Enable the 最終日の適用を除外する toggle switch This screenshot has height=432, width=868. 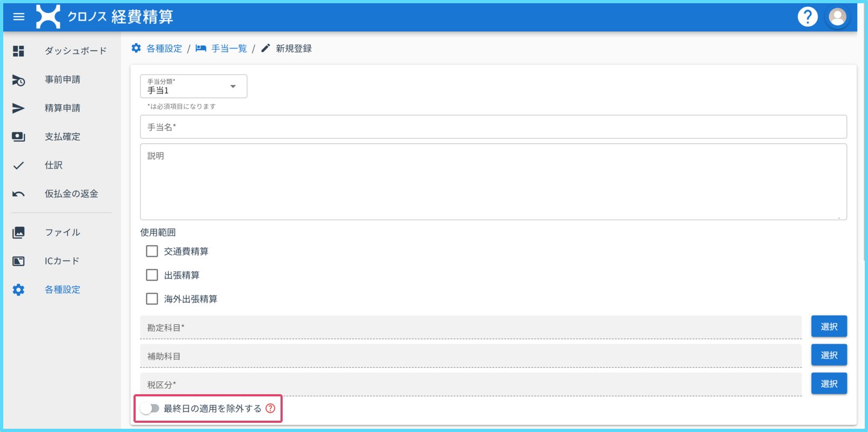coord(150,408)
